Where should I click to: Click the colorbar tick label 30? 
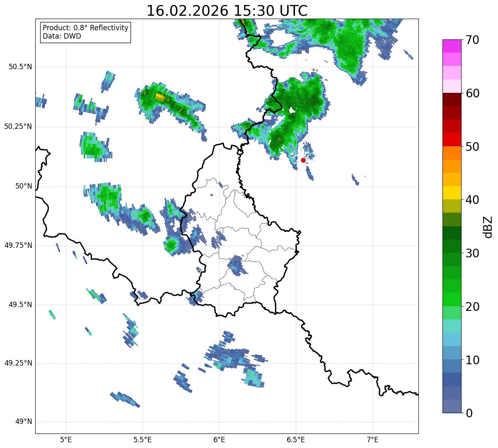point(472,253)
